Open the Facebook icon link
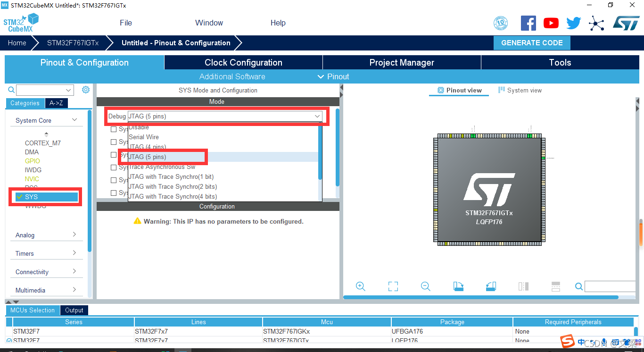This screenshot has height=352, width=644. (528, 23)
